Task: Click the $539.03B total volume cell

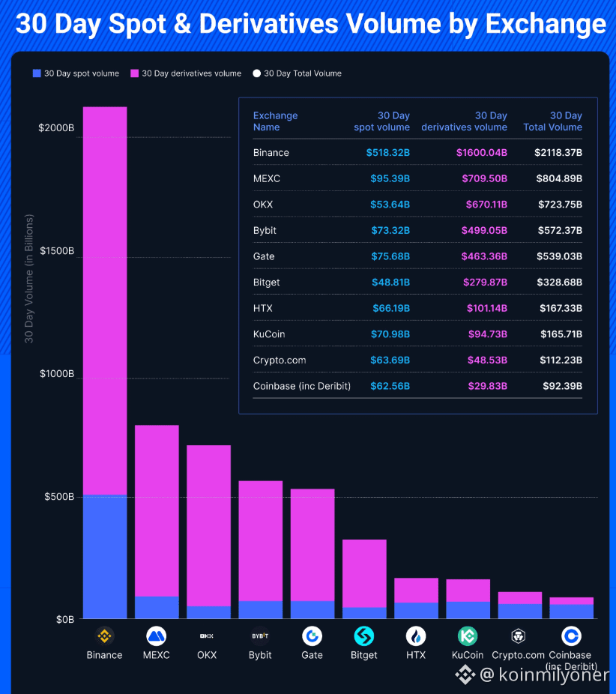Action: click(x=559, y=256)
